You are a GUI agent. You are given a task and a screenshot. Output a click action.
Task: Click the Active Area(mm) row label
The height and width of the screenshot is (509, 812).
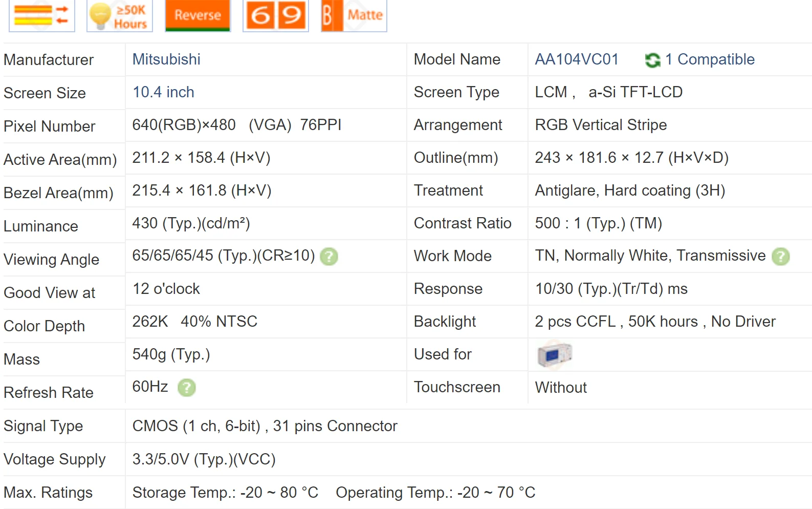coord(60,160)
